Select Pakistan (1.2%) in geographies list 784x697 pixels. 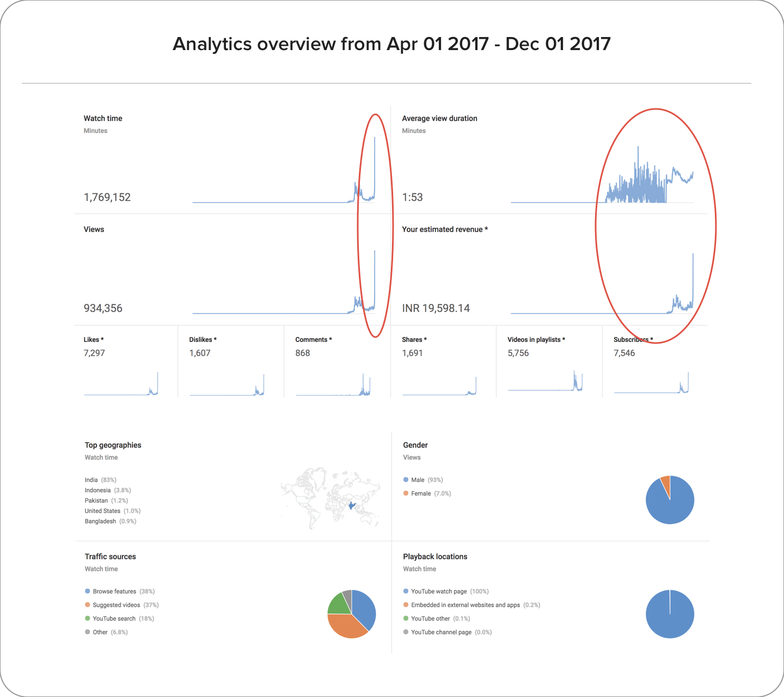(x=106, y=500)
